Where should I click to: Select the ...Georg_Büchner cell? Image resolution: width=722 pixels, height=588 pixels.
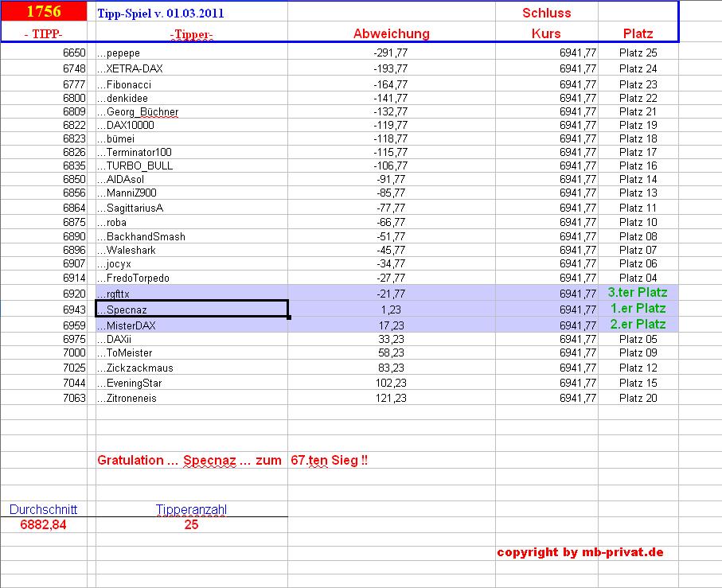pyautogui.click(x=192, y=111)
